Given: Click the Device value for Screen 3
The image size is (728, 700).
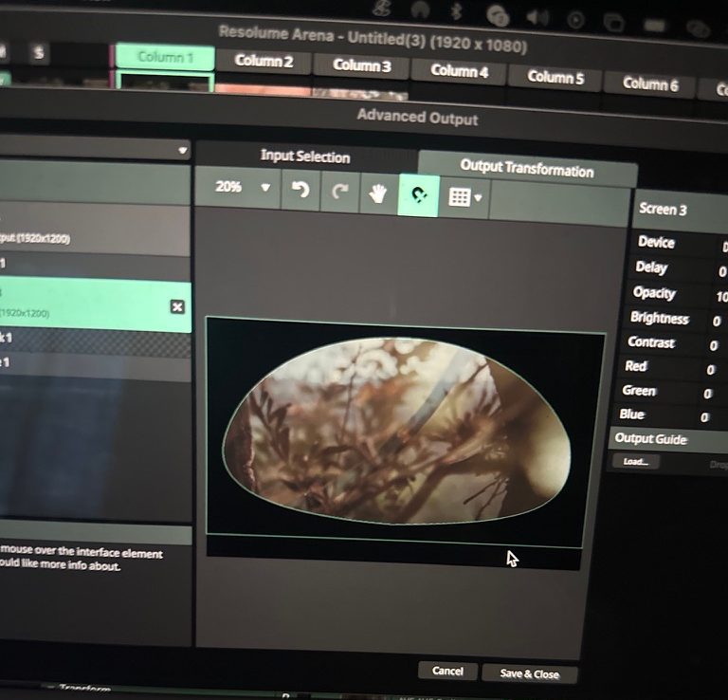Looking at the screenshot, I should point(723,247).
